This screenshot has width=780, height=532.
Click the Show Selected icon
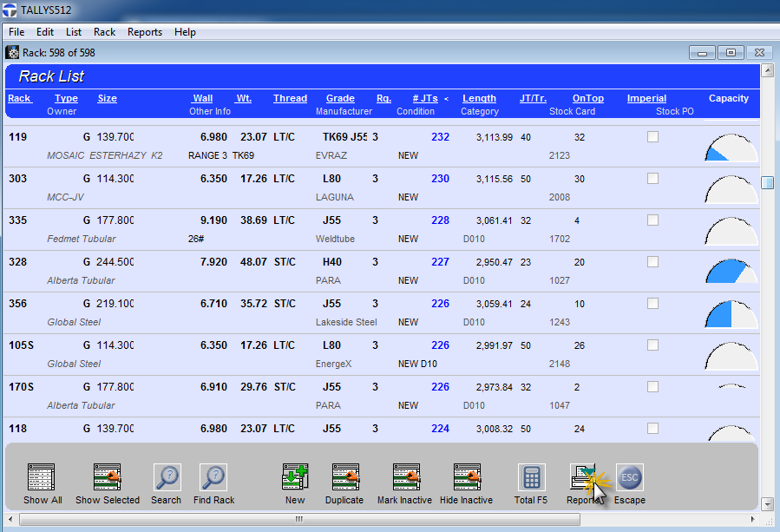tap(108, 477)
